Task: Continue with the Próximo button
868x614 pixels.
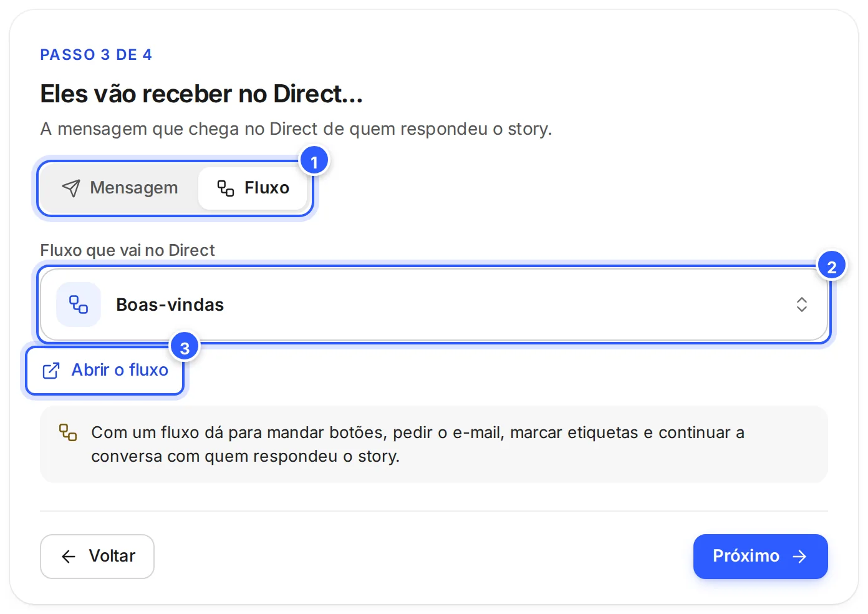Action: [761, 557]
